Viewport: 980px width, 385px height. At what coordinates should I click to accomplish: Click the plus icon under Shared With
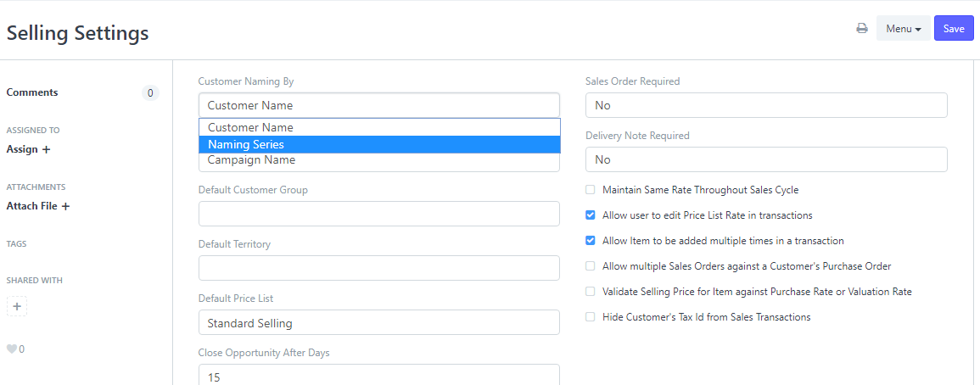[17, 306]
